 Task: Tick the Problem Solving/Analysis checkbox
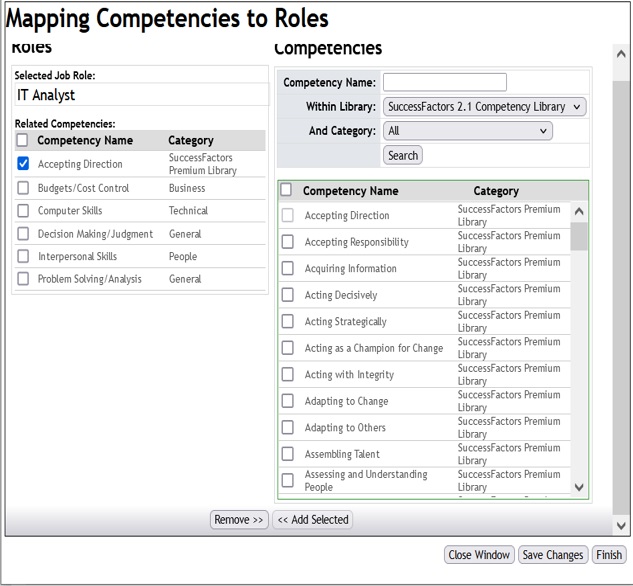pos(23,278)
